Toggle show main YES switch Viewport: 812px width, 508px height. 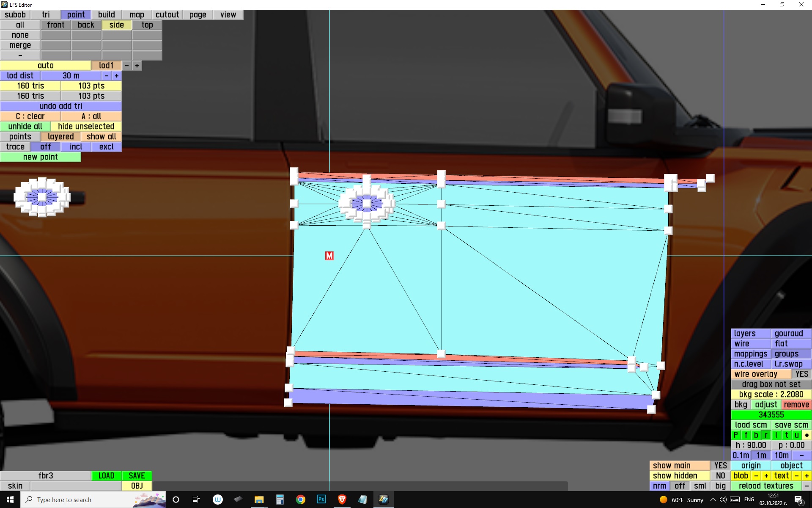[720, 466]
